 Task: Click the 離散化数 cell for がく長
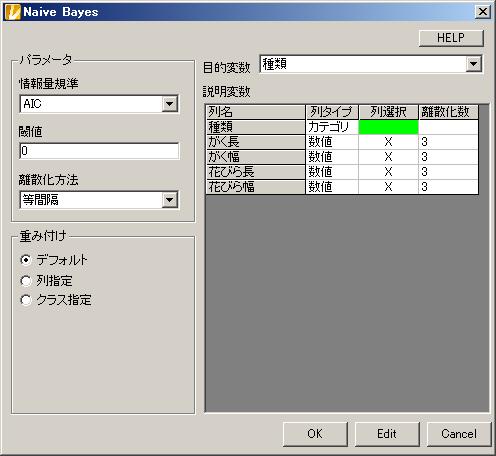tap(448, 142)
